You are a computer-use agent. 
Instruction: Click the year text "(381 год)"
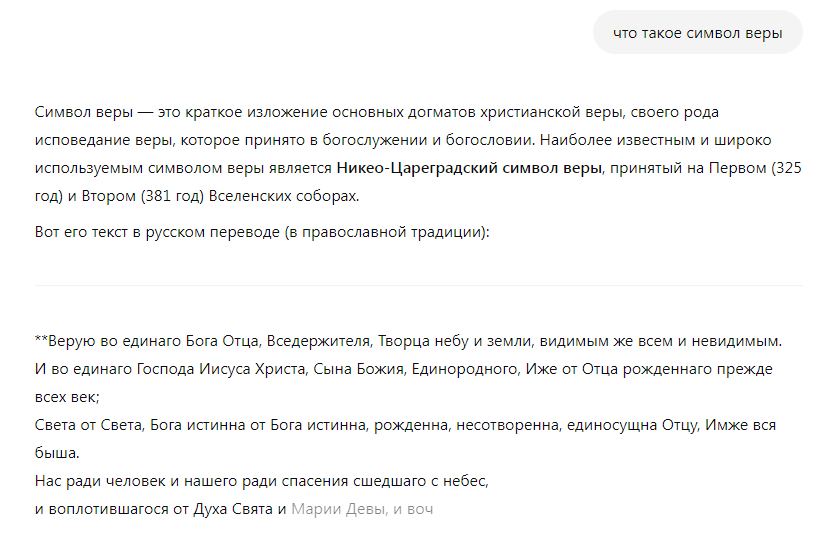(x=173, y=196)
